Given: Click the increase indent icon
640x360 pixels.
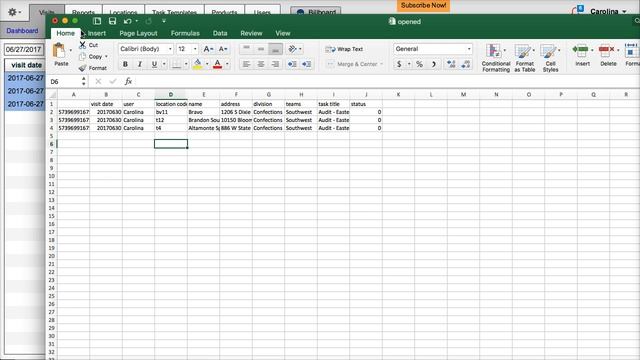Looking at the screenshot, I should [307, 64].
